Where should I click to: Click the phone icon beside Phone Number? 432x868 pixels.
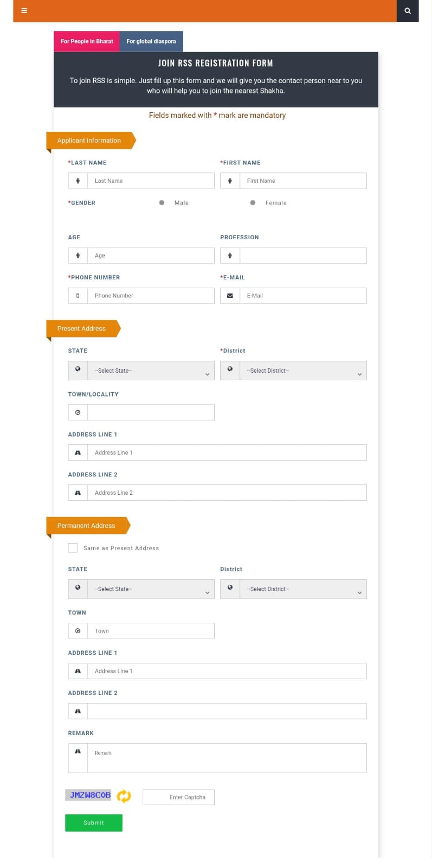click(x=78, y=296)
